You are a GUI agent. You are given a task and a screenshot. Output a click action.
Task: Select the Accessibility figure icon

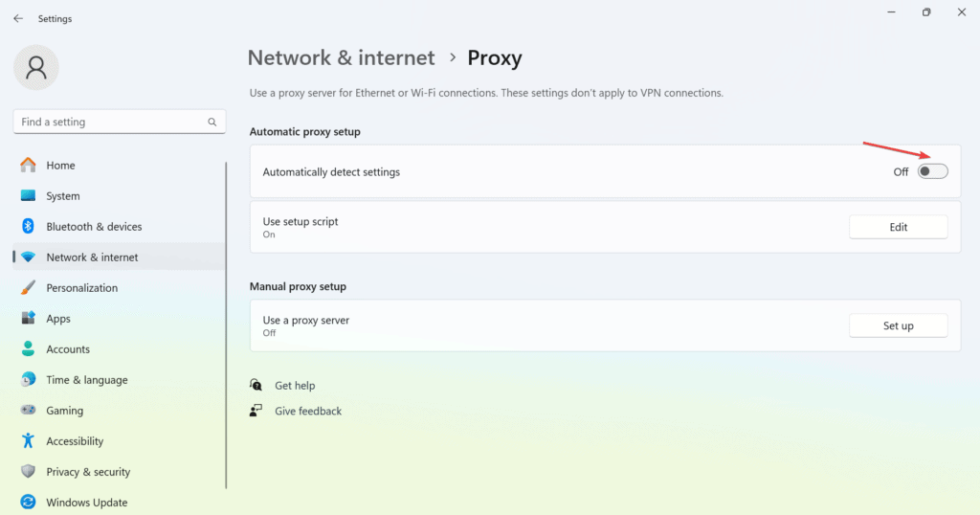tap(28, 441)
